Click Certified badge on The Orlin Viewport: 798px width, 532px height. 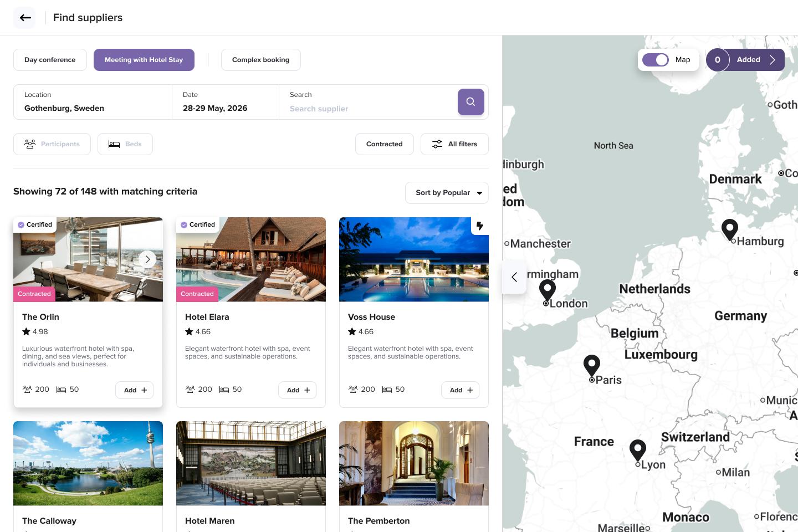tap(34, 224)
